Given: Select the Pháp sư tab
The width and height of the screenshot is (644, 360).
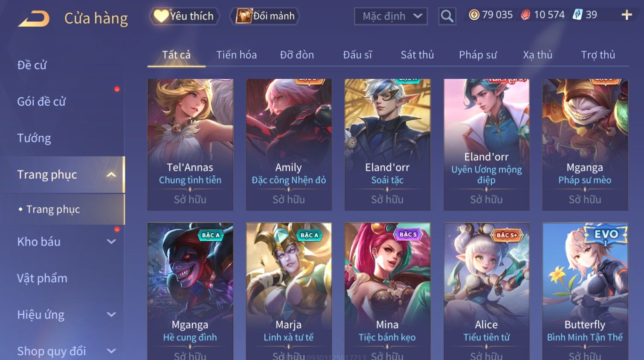Looking at the screenshot, I should pos(478,55).
